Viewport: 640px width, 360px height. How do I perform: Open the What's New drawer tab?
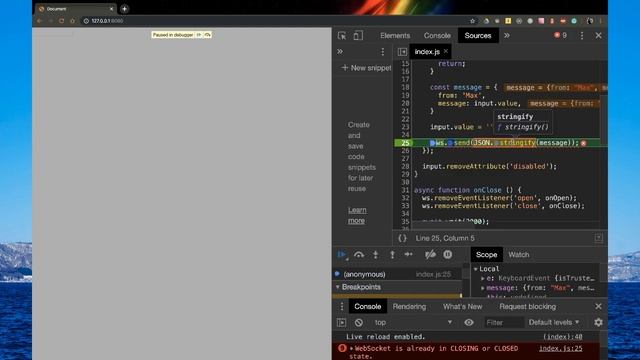click(x=462, y=307)
